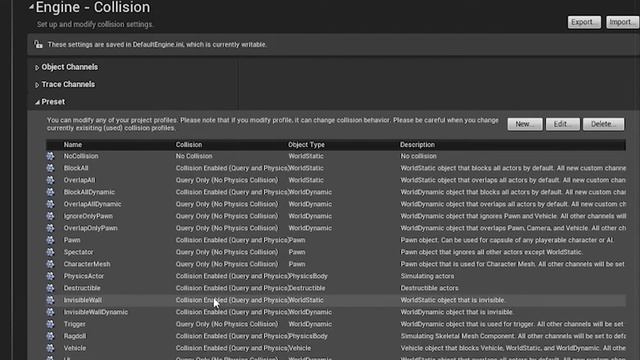Click the PhysicsActor preset gear icon
Viewport: 640px width, 360px height.
50,276
